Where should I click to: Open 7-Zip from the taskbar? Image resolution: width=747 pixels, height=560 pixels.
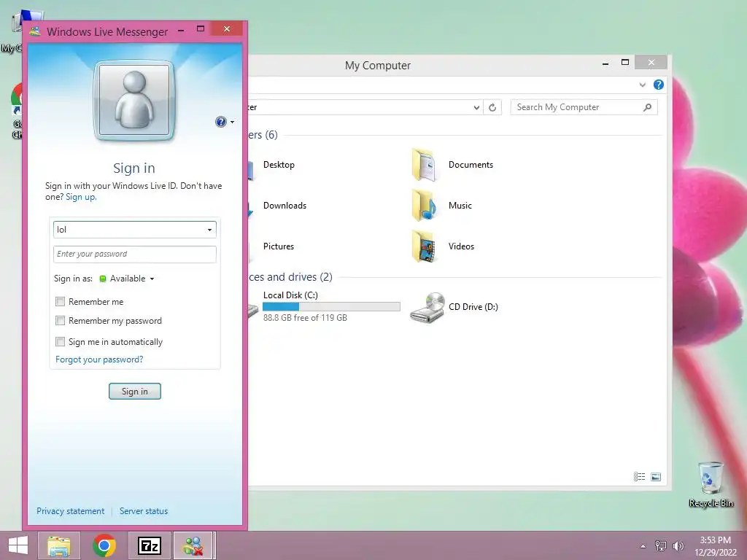tap(149, 545)
